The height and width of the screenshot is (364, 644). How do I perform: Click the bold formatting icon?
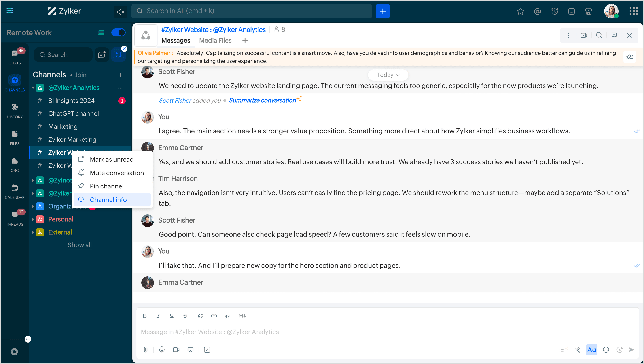pos(144,316)
